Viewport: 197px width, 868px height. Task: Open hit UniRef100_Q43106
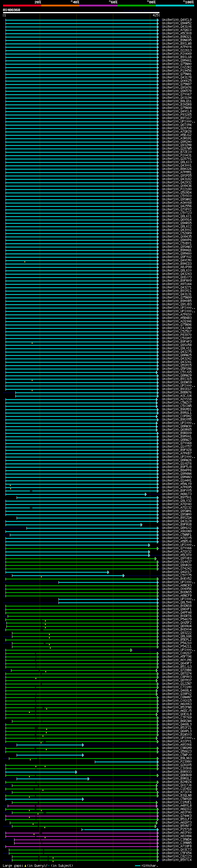click(176, 26)
